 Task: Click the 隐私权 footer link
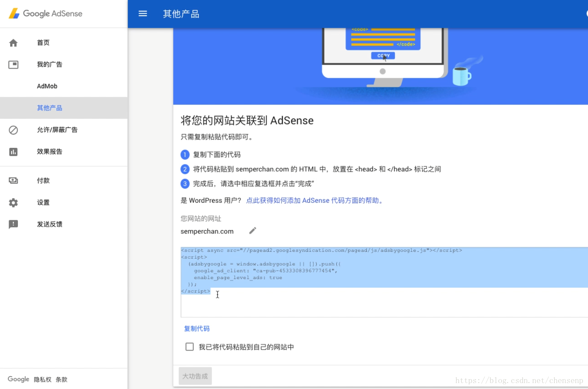[x=43, y=380]
